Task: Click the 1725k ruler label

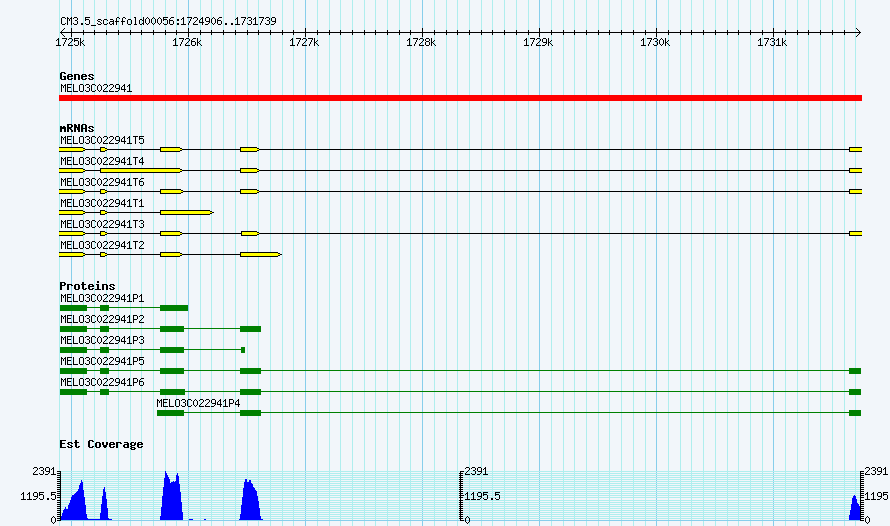Action: tap(70, 43)
